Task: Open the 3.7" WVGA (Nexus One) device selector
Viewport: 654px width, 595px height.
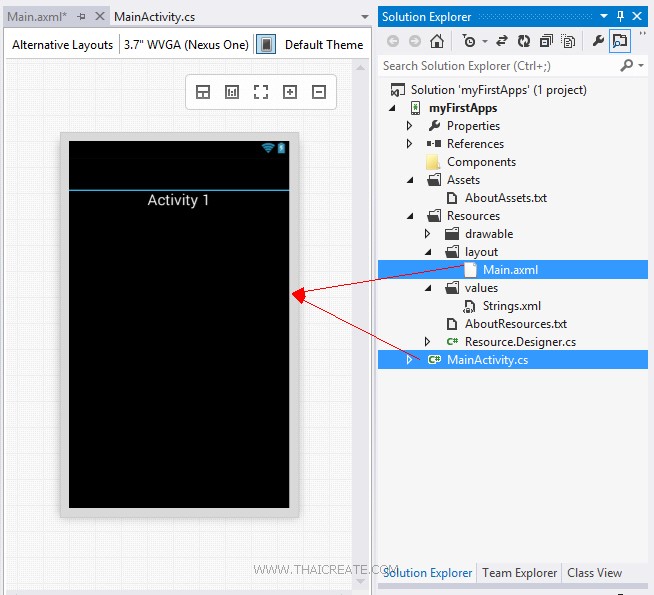Action: (186, 45)
